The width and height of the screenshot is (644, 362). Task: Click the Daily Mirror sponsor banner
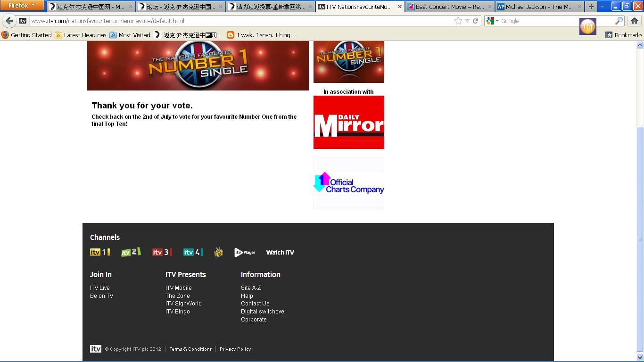tap(348, 123)
